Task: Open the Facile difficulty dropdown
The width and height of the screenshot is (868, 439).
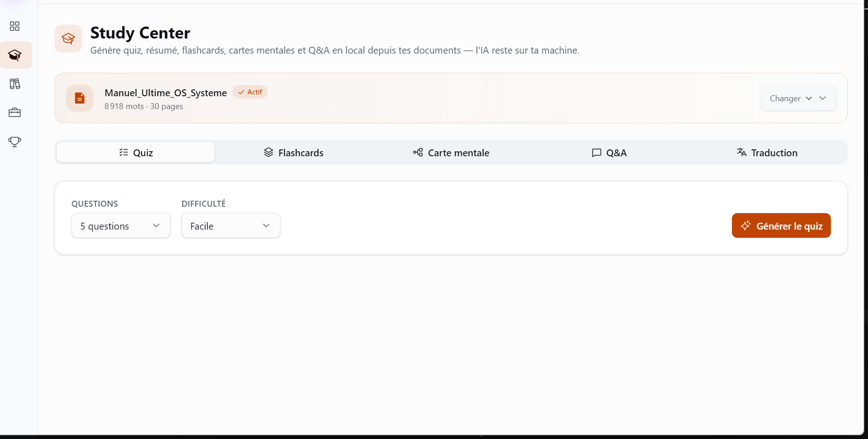Action: 231,225
